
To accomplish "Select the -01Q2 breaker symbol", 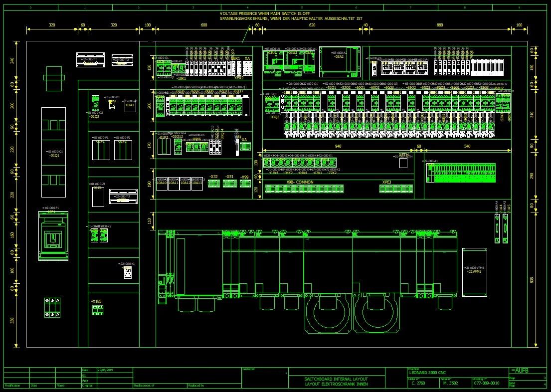I will point(95,104).
